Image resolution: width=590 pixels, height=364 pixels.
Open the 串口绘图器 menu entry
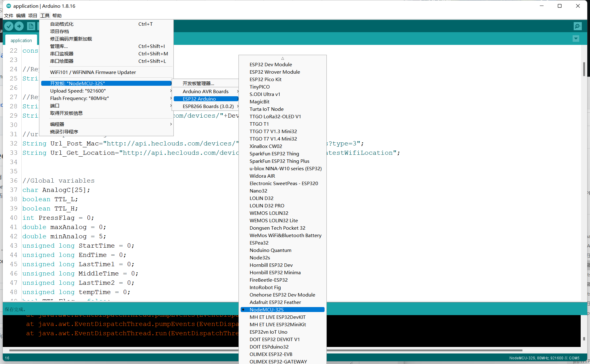click(x=62, y=61)
